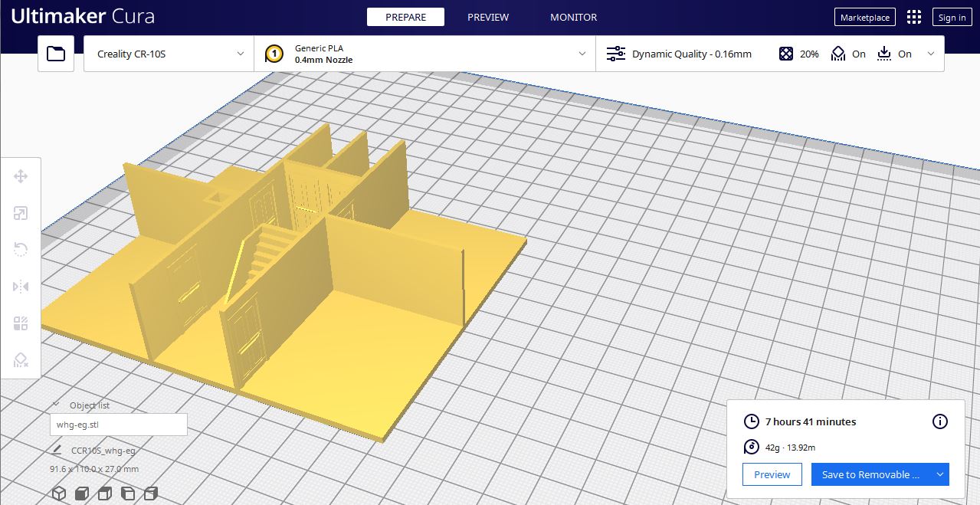The width and height of the screenshot is (980, 505).
Task: Expand the Generic PLA material dropdown
Action: 424,54
